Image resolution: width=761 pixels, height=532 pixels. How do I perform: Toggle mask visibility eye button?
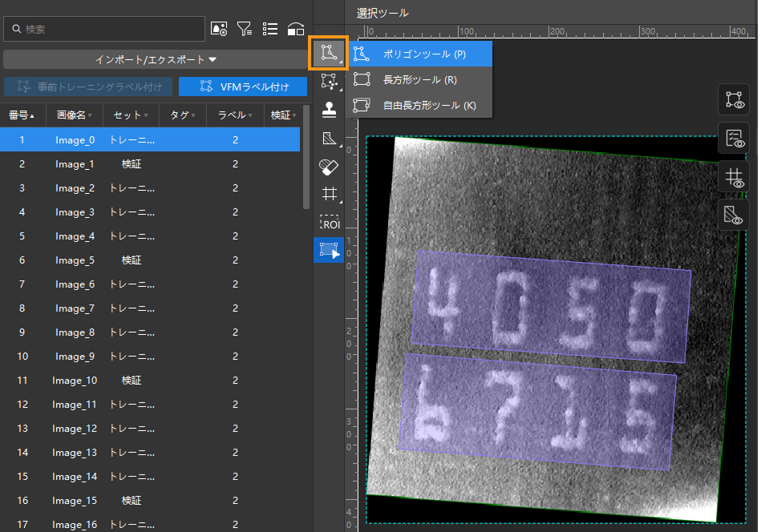pyautogui.click(x=733, y=214)
